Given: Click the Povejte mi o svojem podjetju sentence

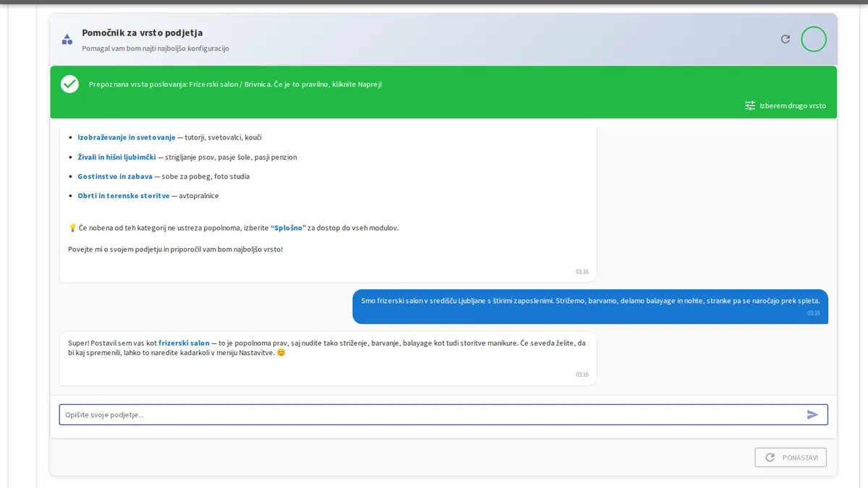Looking at the screenshot, I should pos(176,249).
